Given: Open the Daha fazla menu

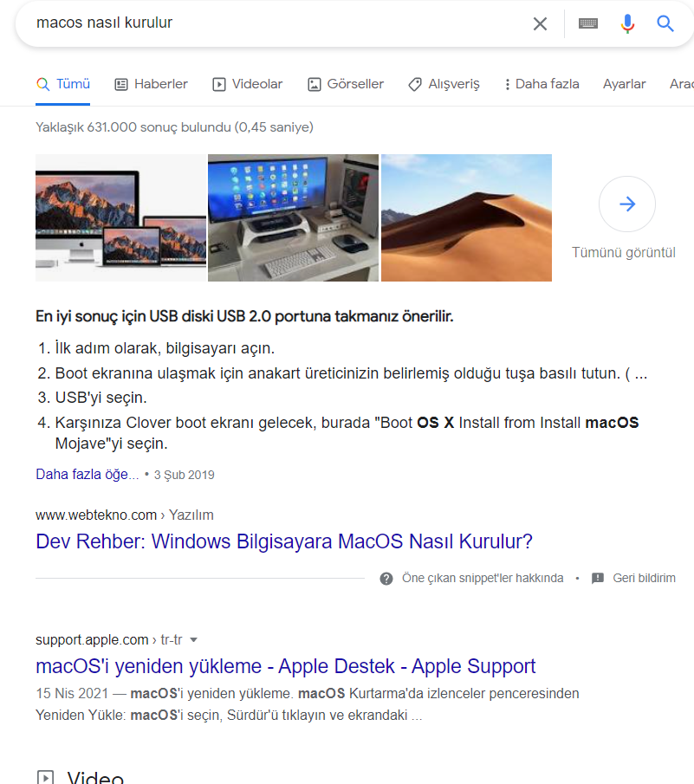Looking at the screenshot, I should [542, 84].
